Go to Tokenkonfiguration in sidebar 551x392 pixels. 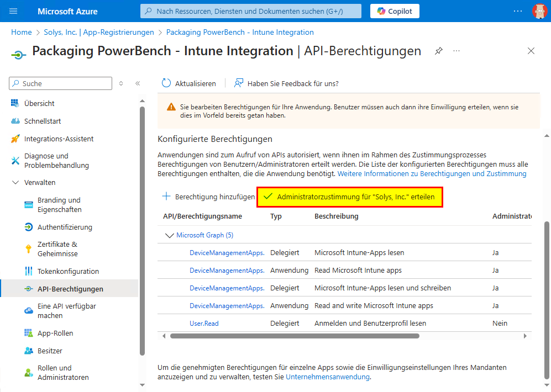coord(68,271)
